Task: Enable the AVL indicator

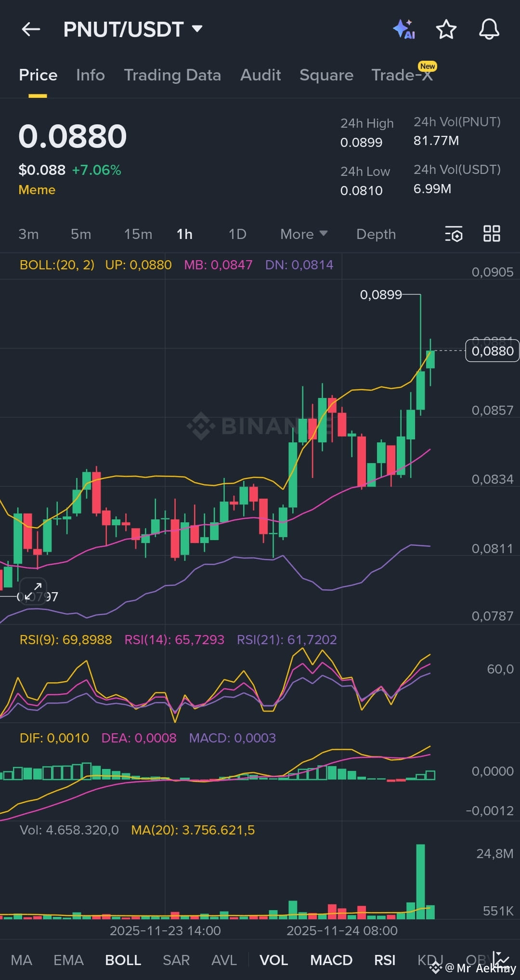Action: click(x=224, y=960)
